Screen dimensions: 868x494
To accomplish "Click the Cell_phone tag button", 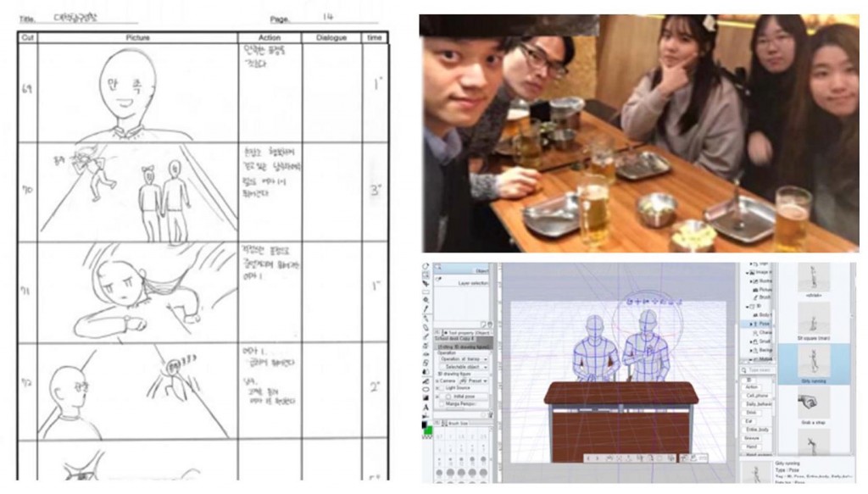I will click(x=757, y=396).
